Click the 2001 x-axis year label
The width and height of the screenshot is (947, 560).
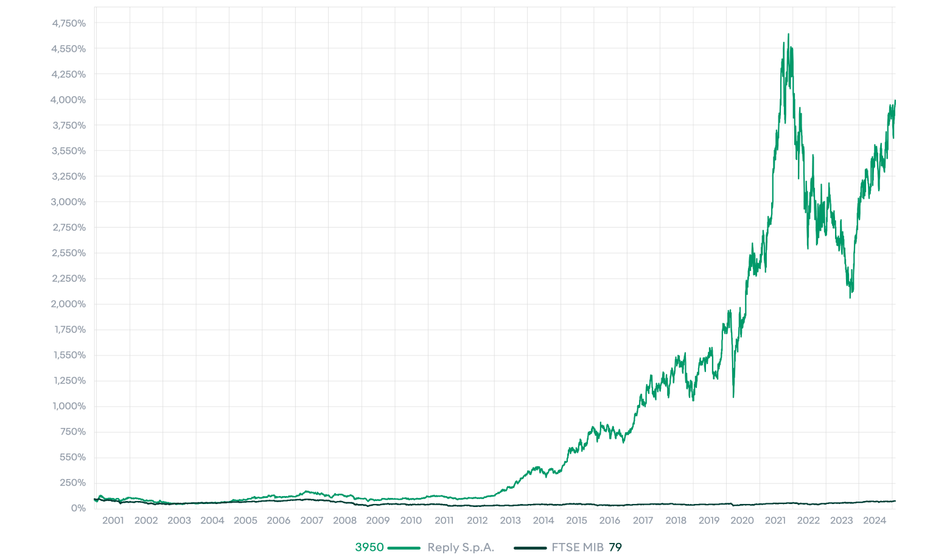113,520
